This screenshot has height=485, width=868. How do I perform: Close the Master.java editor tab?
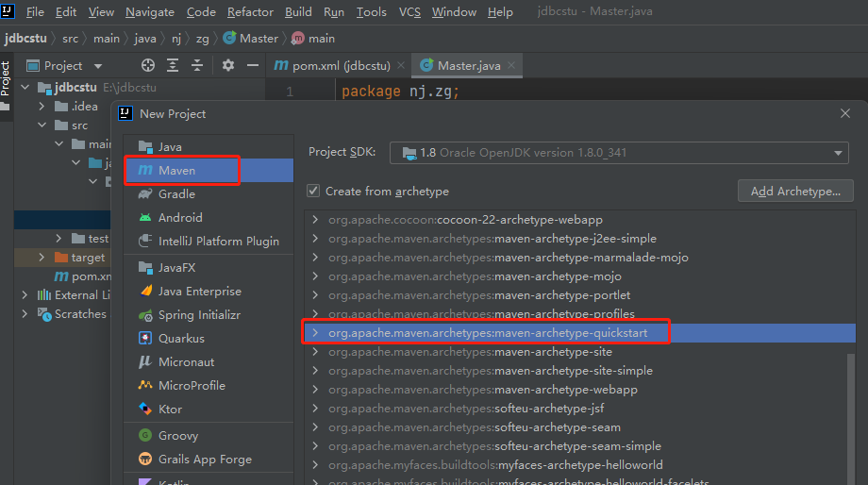click(511, 65)
